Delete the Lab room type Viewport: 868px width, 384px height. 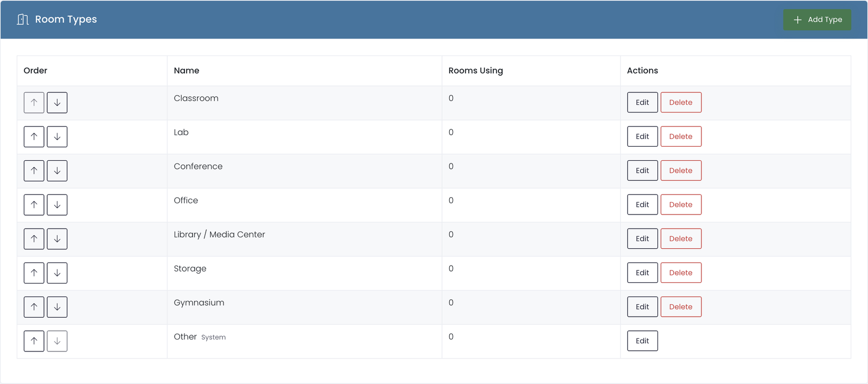[681, 136]
